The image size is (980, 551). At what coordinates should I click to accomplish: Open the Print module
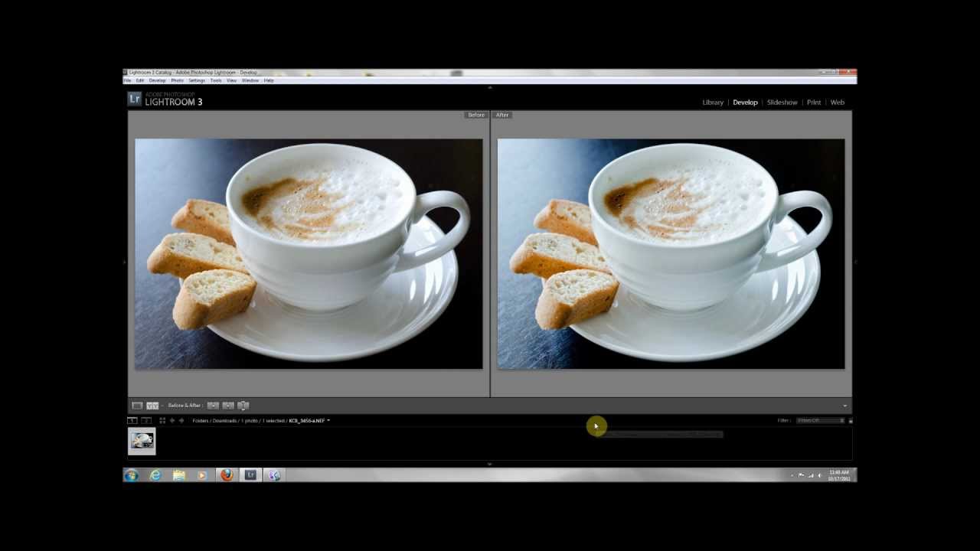click(814, 103)
